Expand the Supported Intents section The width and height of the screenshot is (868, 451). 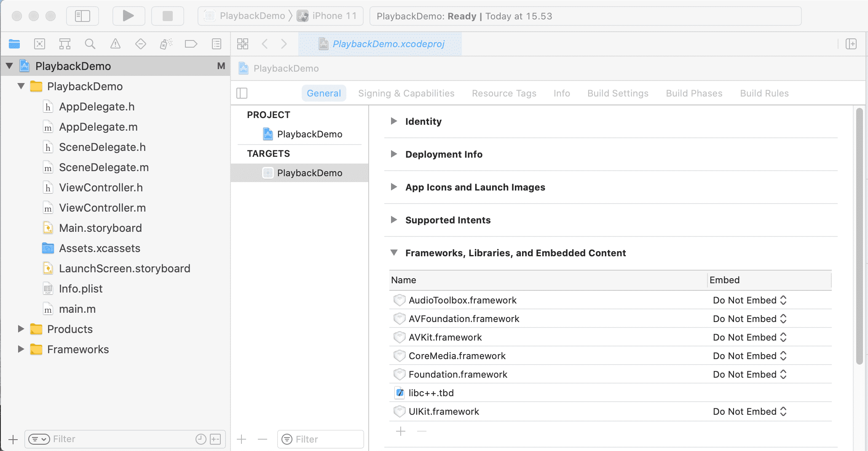[x=394, y=220]
